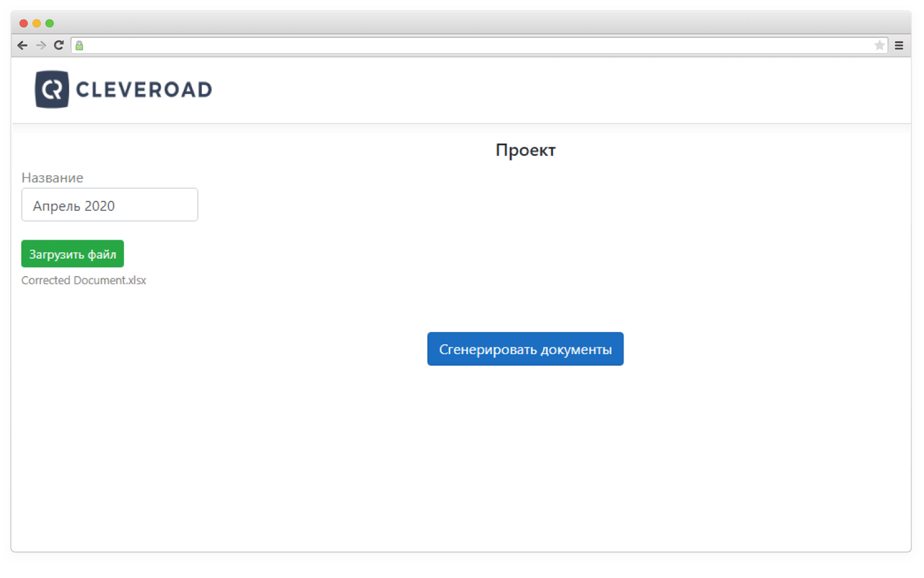Click the green Загрузить файл button
Screen dimensions: 924x578
(73, 254)
